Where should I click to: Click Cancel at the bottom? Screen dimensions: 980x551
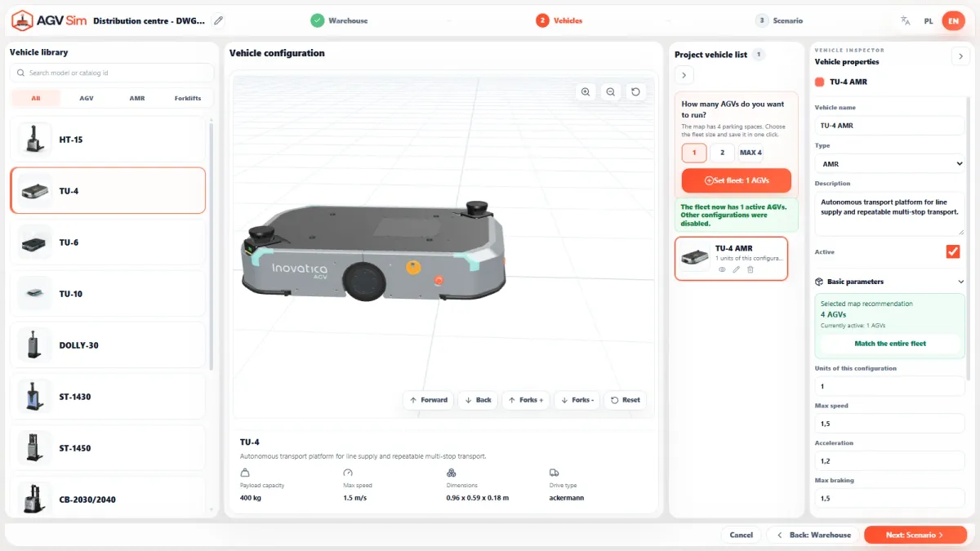(x=742, y=535)
